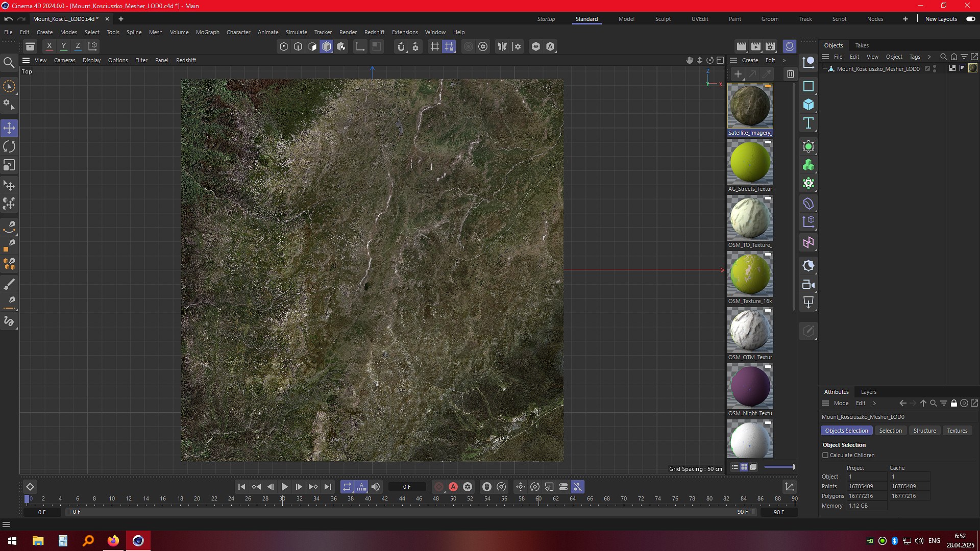Play the animation forward
The width and height of the screenshot is (980, 551).
(285, 487)
